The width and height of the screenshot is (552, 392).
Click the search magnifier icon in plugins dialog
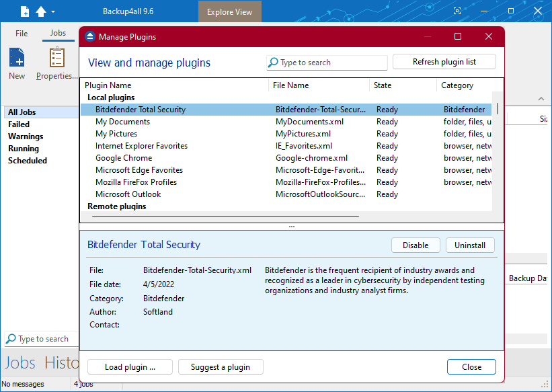(273, 63)
